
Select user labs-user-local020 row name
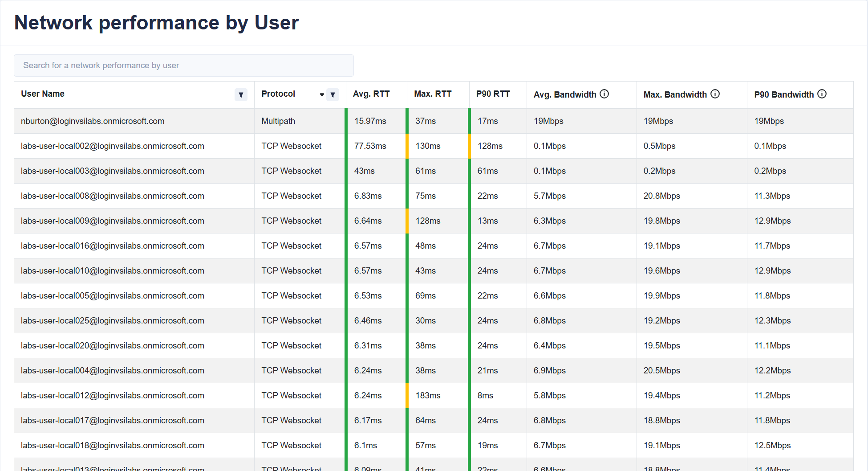pyautogui.click(x=113, y=346)
